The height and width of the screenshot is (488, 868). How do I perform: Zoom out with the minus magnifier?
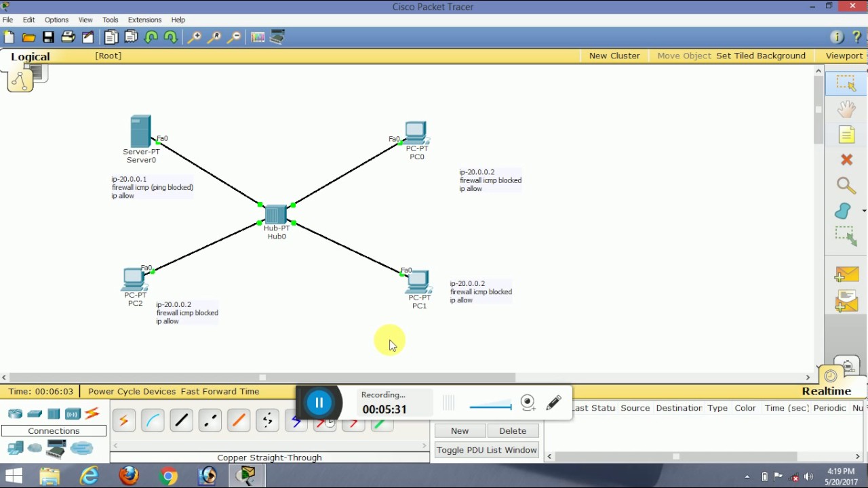(233, 37)
